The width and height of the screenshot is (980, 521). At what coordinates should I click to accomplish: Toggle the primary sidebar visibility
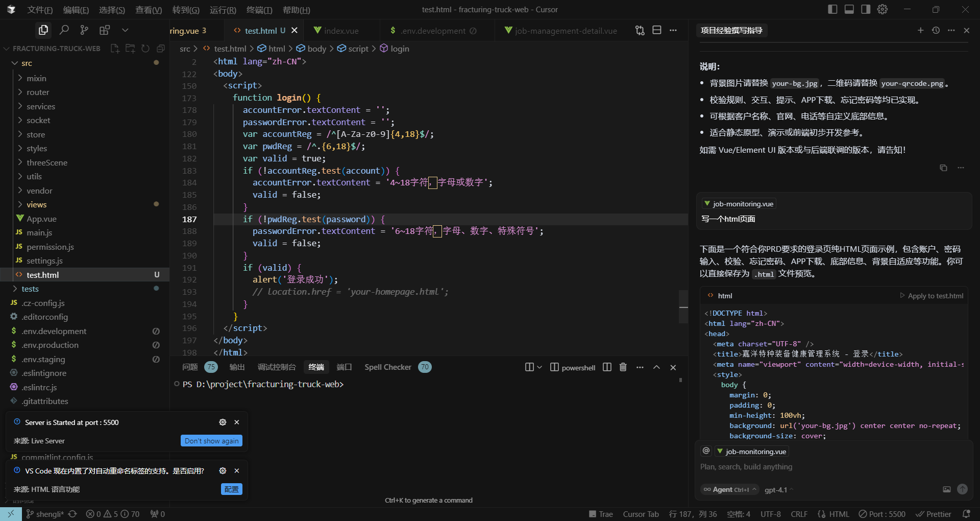pyautogui.click(x=832, y=9)
